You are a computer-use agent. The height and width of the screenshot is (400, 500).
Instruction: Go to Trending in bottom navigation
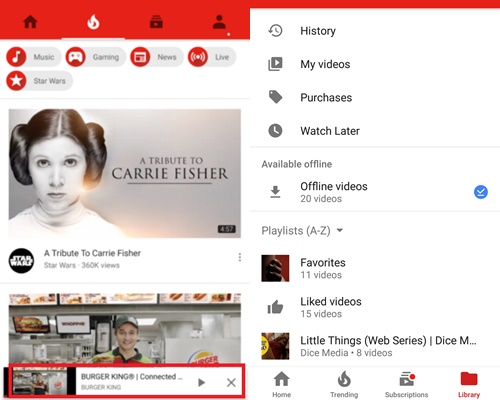(344, 384)
